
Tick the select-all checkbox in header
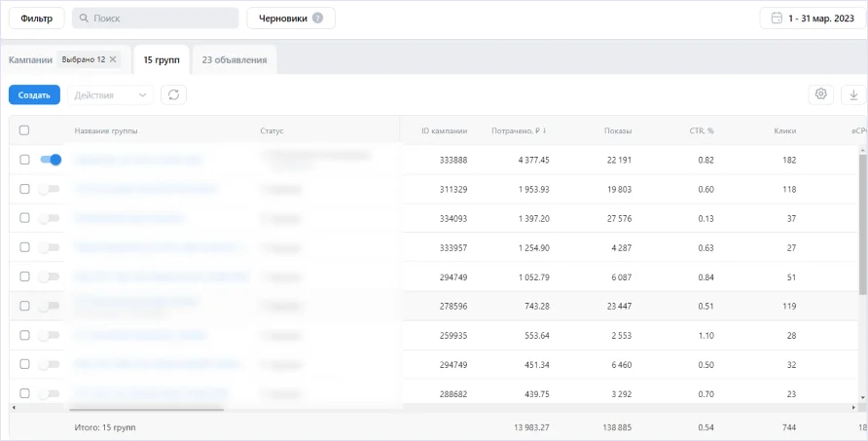tap(24, 130)
